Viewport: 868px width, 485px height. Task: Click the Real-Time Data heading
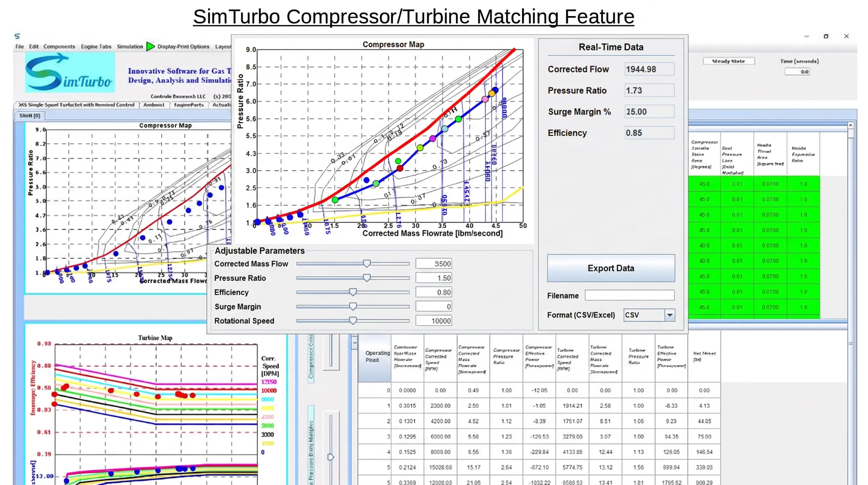(x=611, y=47)
